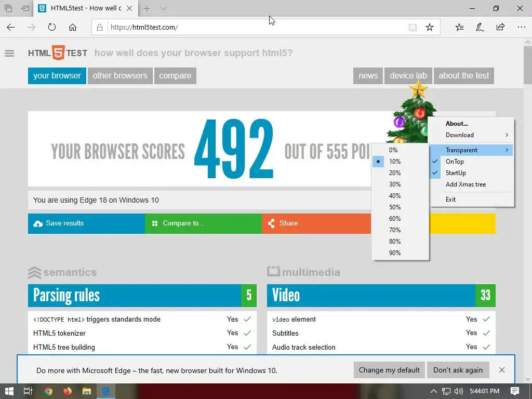The width and height of the screenshot is (532, 399).
Task: Open the tabs you've set aside icon
Action: (8, 8)
